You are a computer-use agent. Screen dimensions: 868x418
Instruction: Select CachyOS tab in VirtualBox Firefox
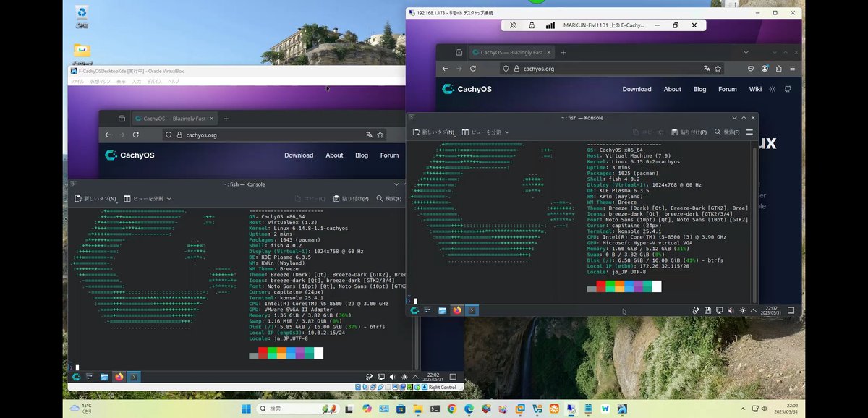coord(175,118)
